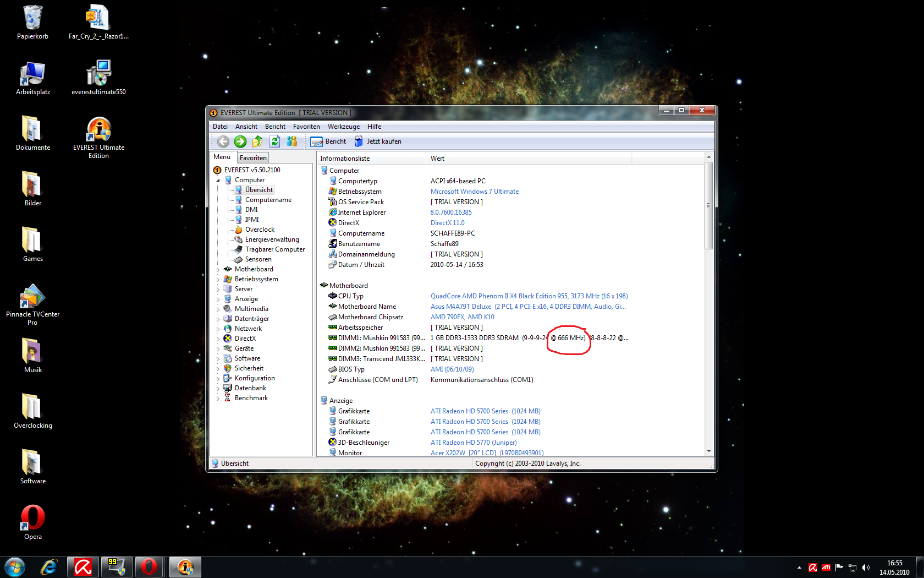Select the Far_Cry_2 archive desktop icon
The image size is (924, 578).
(98, 23)
